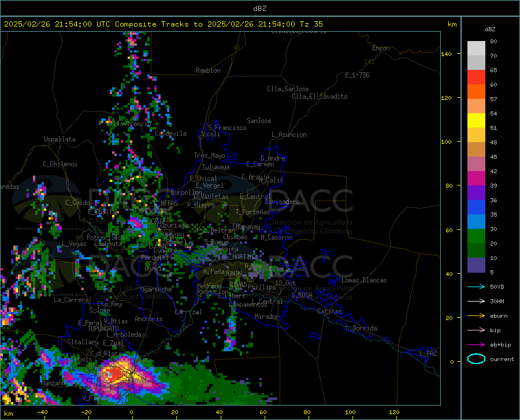The height and width of the screenshot is (420, 520).
Task: Click the L_Dormida map label
Action: click(361, 328)
